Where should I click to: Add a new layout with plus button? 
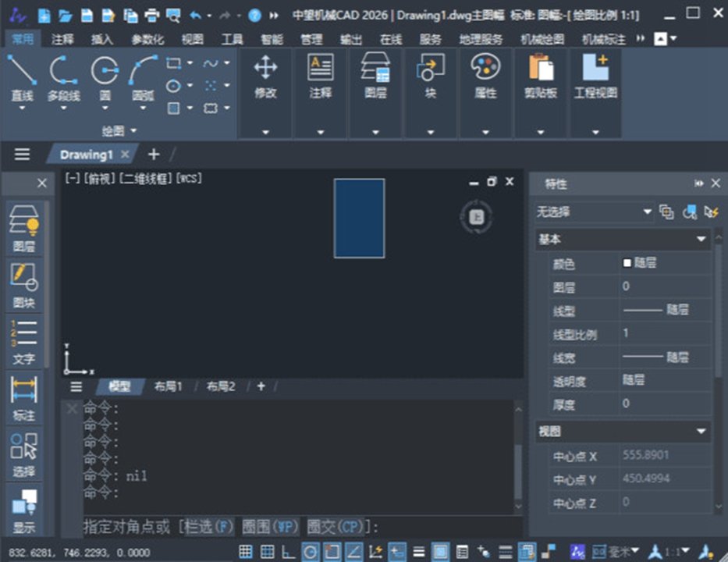coord(261,386)
